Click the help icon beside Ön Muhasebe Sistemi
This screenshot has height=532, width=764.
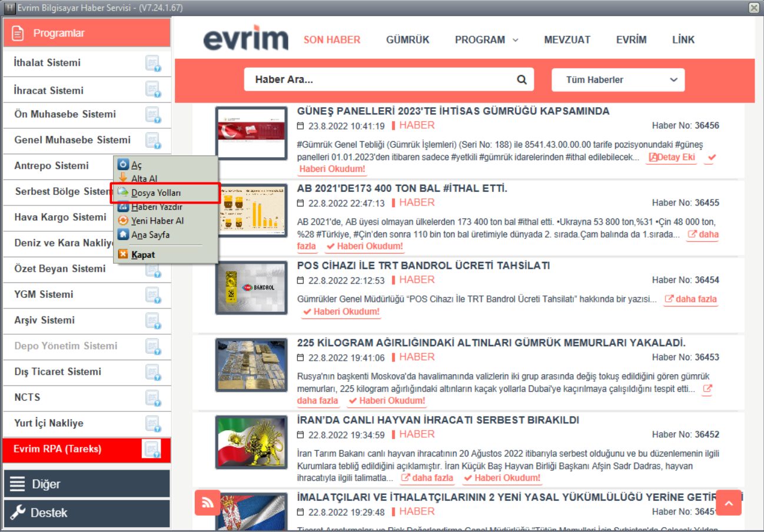point(153,115)
